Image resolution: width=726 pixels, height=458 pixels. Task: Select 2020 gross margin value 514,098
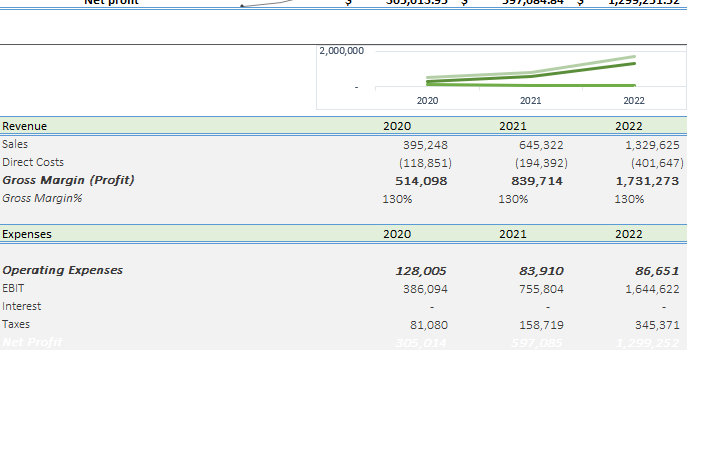point(421,181)
